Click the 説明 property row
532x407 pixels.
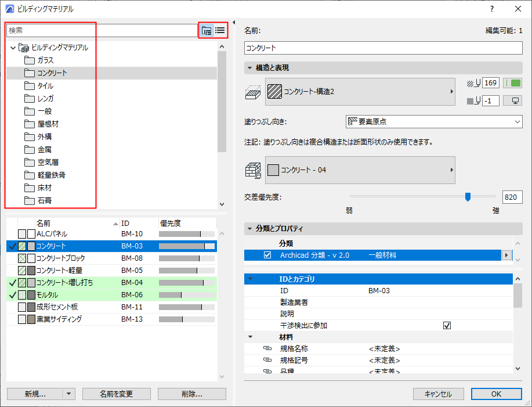tap(378, 314)
